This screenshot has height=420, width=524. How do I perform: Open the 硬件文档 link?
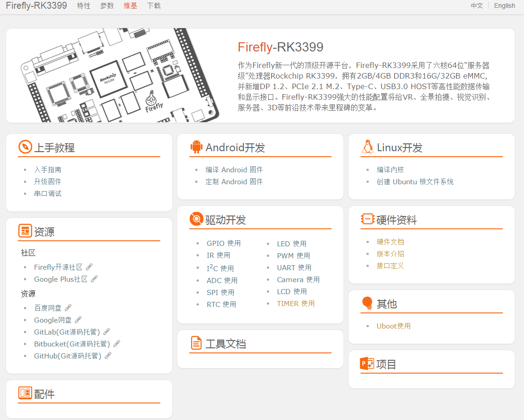tap(390, 242)
